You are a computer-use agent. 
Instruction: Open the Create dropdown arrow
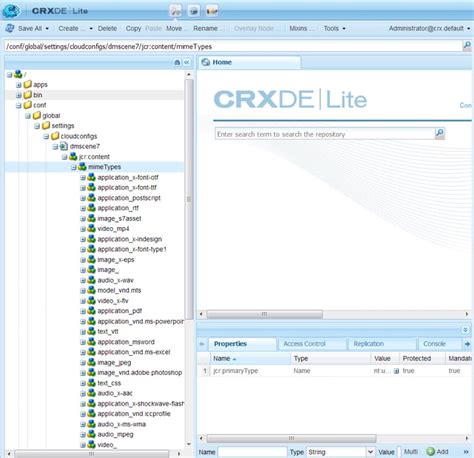91,29
